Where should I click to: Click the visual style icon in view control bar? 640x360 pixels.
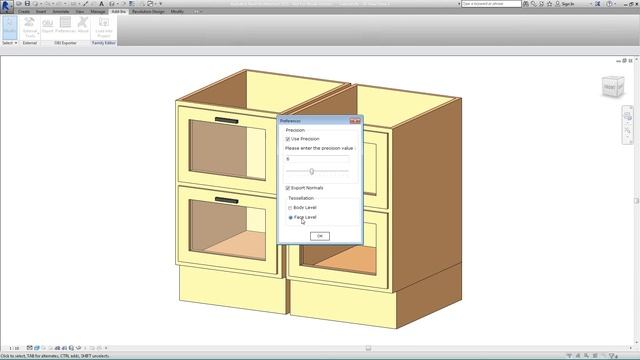pos(37,348)
